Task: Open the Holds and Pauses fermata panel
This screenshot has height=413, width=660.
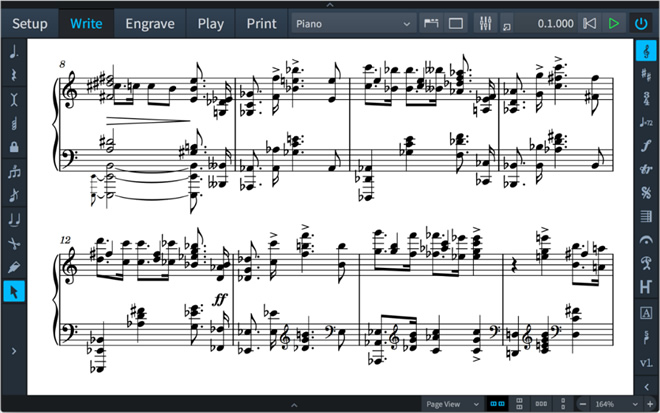Action: [x=646, y=240]
